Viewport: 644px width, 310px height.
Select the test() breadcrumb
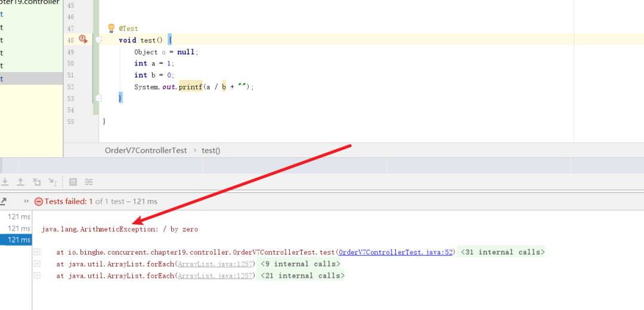click(x=211, y=150)
